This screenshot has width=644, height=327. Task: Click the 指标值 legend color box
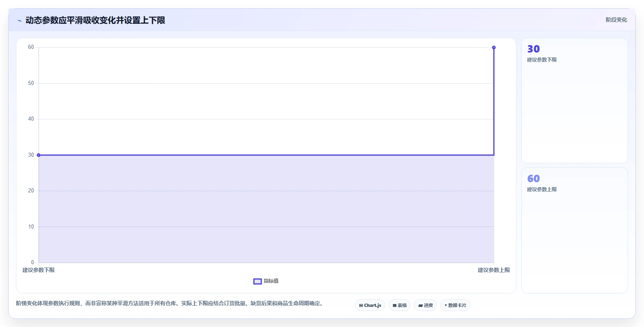coord(258,281)
